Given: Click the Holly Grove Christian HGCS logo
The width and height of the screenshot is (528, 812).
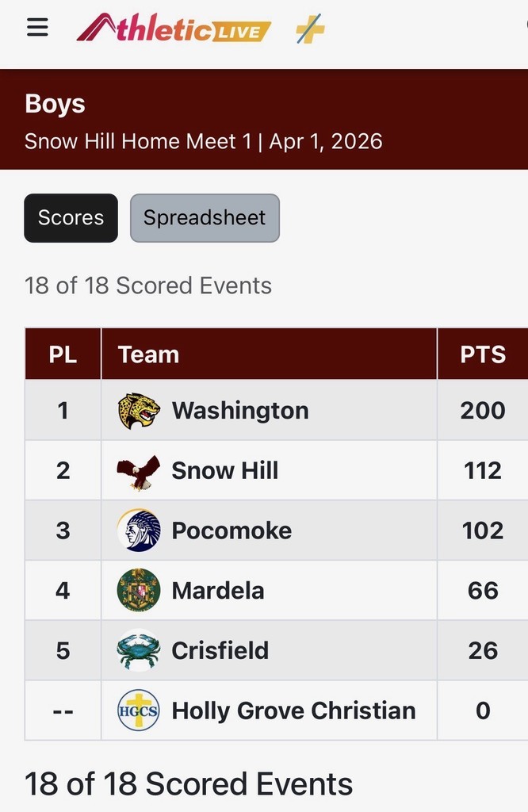Looking at the screenshot, I should (x=139, y=710).
